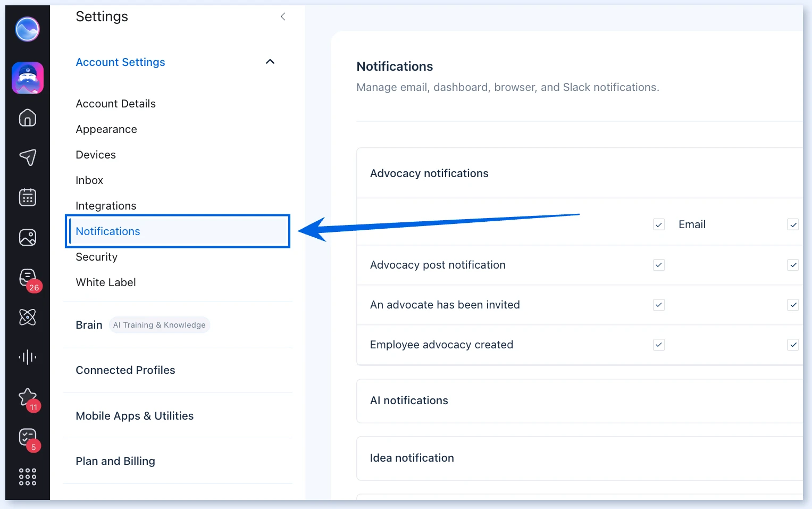Open the image media library icon
The height and width of the screenshot is (509, 812).
coord(28,237)
